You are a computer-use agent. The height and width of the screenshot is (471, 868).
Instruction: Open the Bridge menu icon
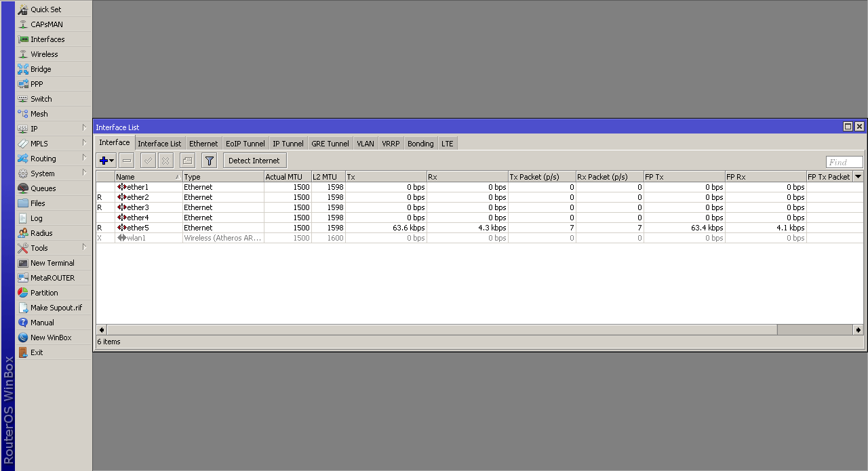click(23, 69)
